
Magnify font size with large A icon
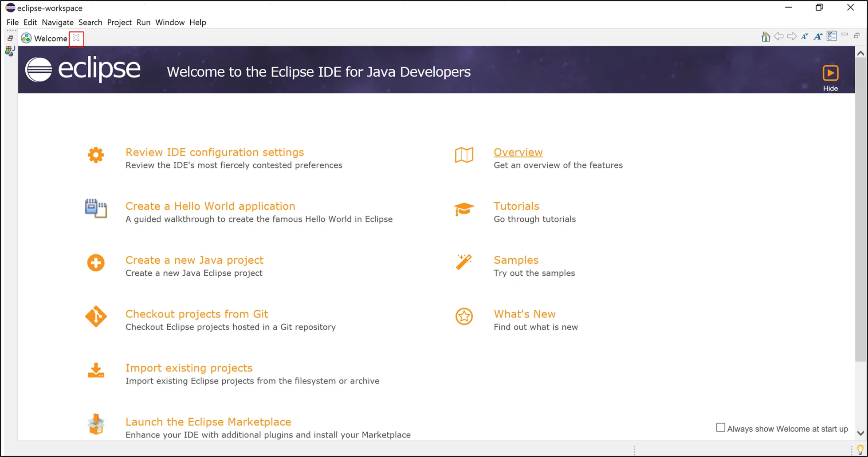[x=818, y=37]
